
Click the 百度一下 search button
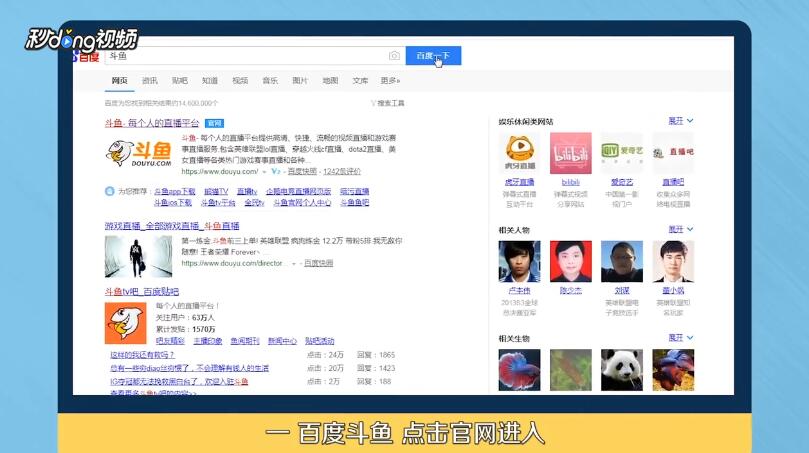coord(433,56)
